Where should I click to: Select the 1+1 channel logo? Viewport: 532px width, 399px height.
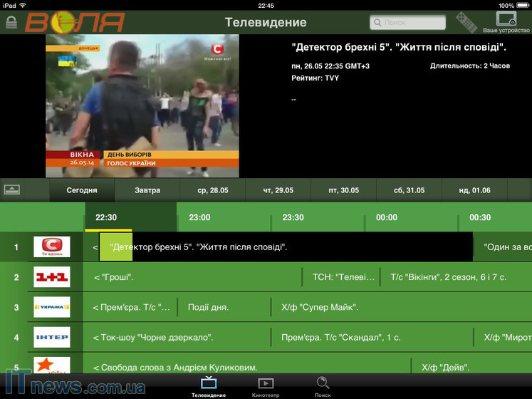[52, 277]
